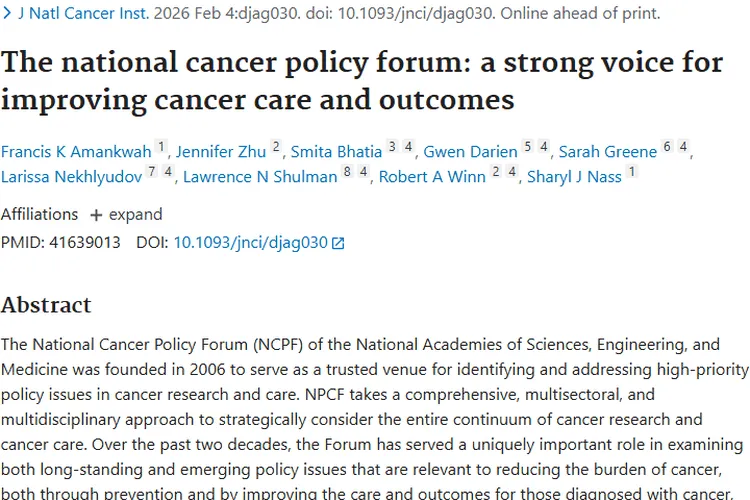
Task: Click affiliation superscript 2 after Jennifer Zhu
Action: click(x=276, y=147)
